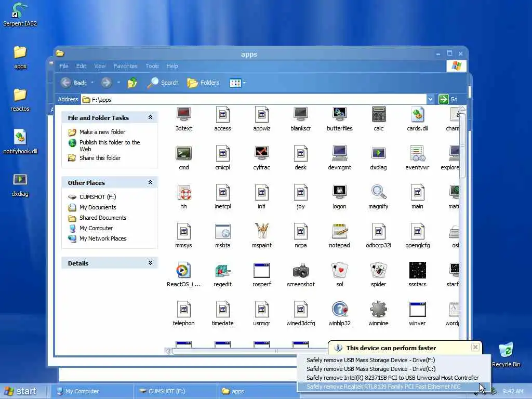
Task: Click the Back toolbar button
Action: [74, 83]
